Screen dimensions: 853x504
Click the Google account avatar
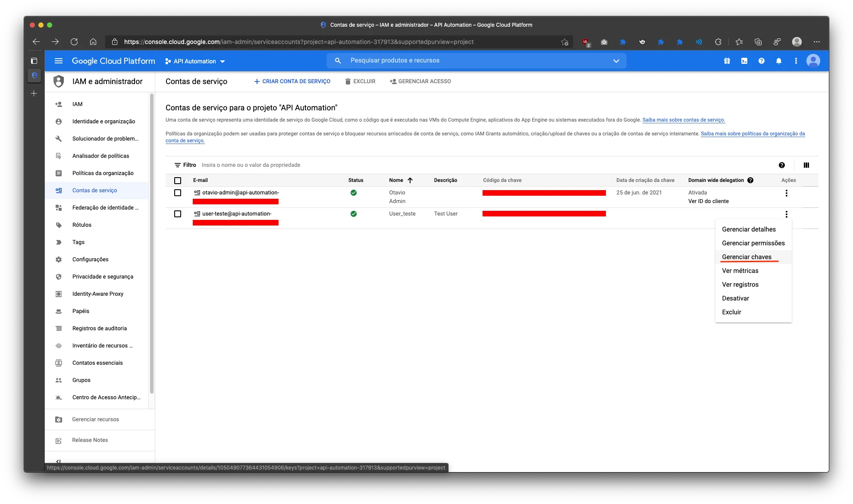pyautogui.click(x=813, y=61)
